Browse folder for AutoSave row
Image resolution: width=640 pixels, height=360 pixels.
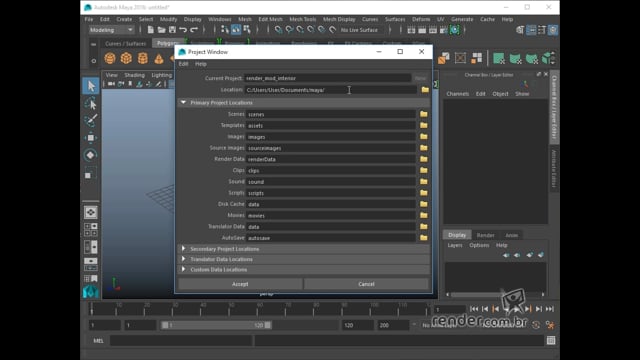424,238
